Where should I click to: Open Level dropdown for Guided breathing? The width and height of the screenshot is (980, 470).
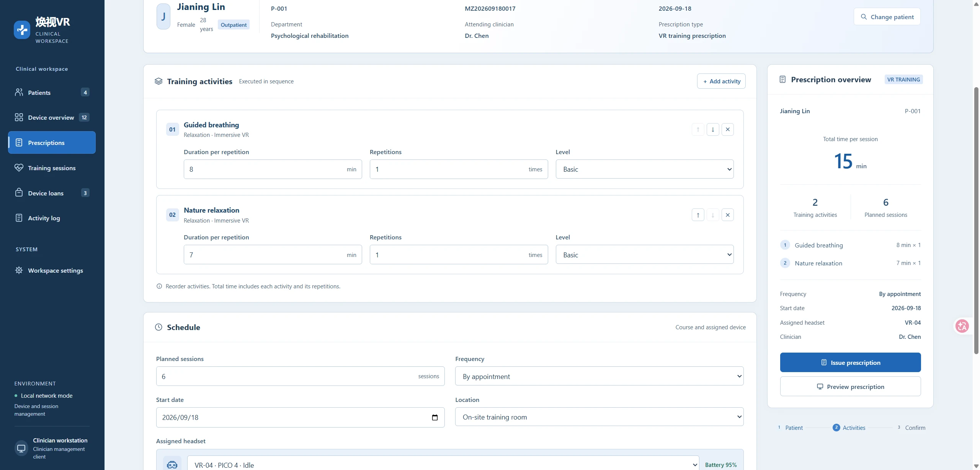tap(645, 169)
